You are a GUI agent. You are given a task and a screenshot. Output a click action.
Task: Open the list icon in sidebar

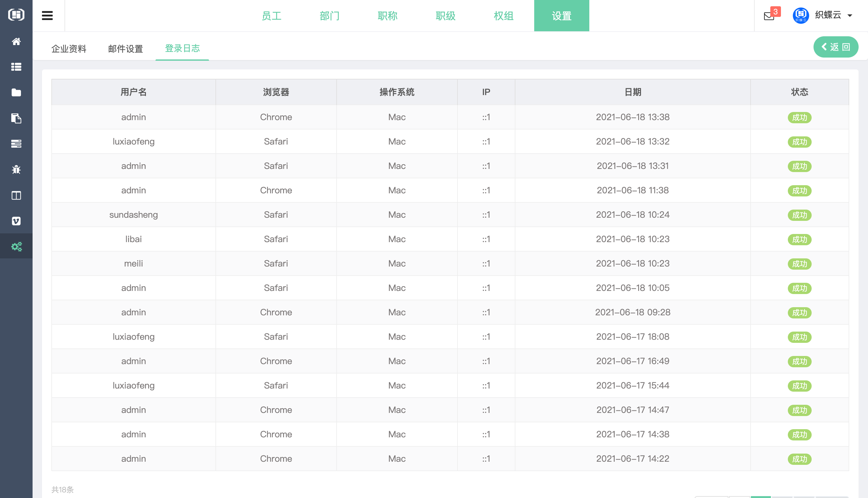pyautogui.click(x=16, y=67)
